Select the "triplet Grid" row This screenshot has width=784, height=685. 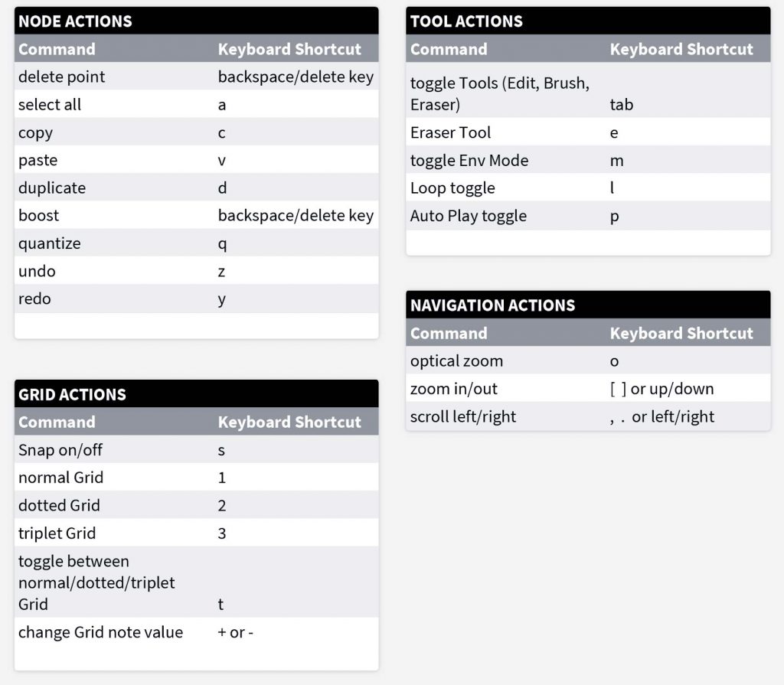pos(57,533)
